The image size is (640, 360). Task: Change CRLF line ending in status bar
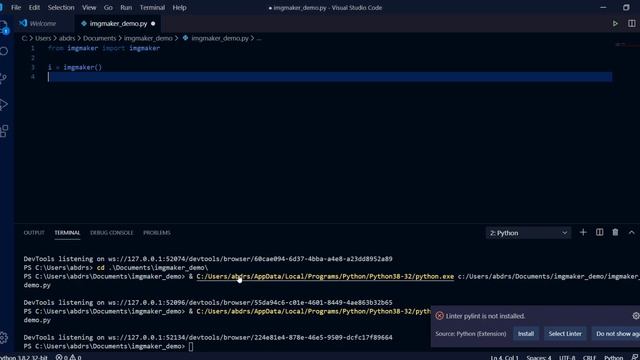(589, 357)
